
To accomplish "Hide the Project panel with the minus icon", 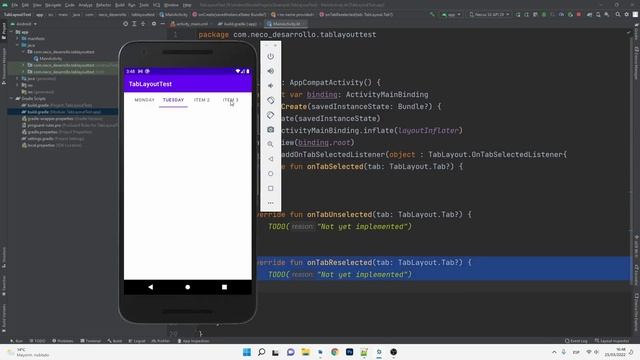I will coord(162,24).
